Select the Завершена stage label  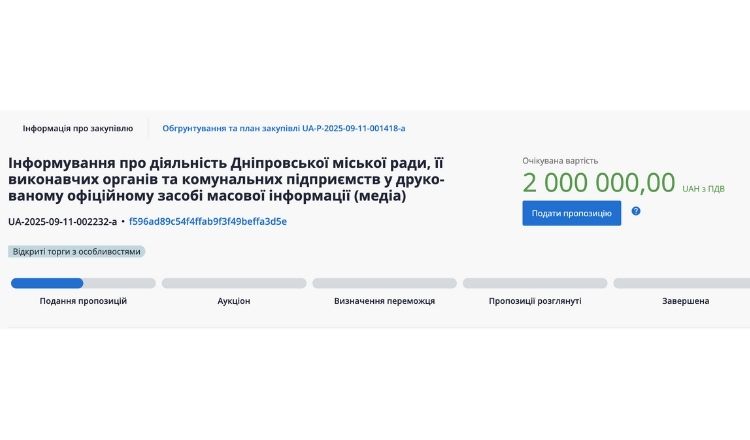coord(685,301)
